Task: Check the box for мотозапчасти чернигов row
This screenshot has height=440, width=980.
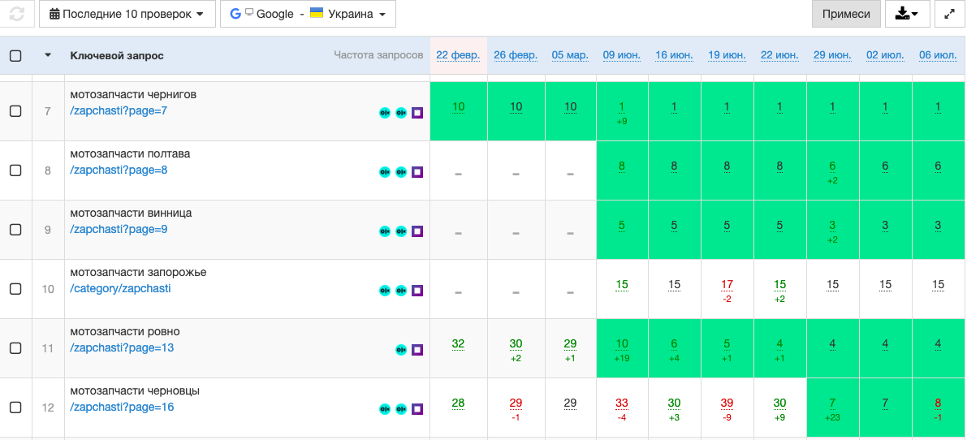Action: coord(15,111)
